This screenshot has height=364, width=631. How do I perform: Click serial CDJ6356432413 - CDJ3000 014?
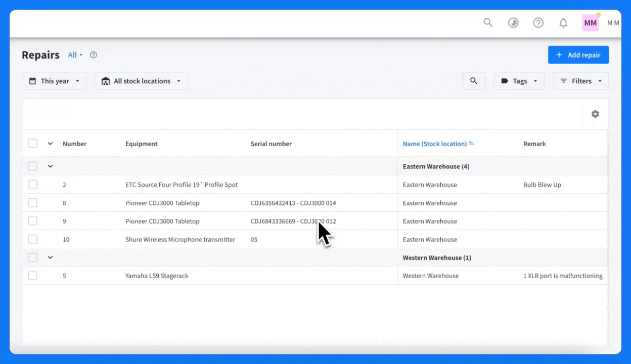(x=293, y=203)
